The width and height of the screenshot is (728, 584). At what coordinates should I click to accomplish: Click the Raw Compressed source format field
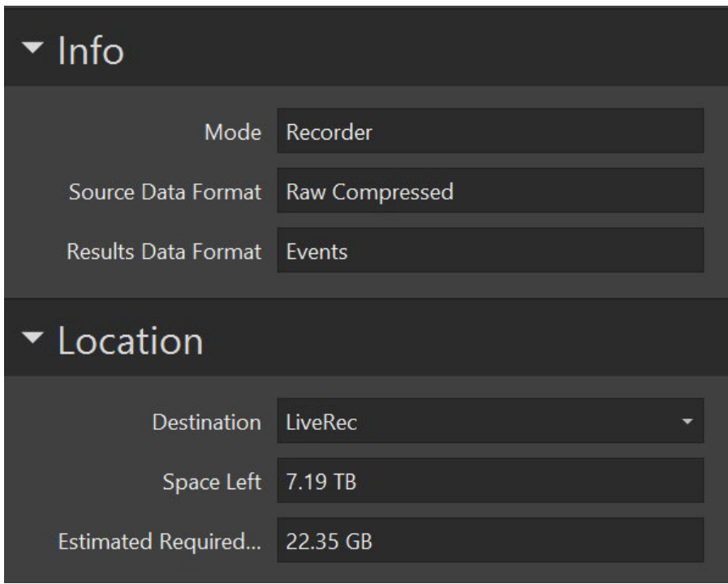point(490,191)
